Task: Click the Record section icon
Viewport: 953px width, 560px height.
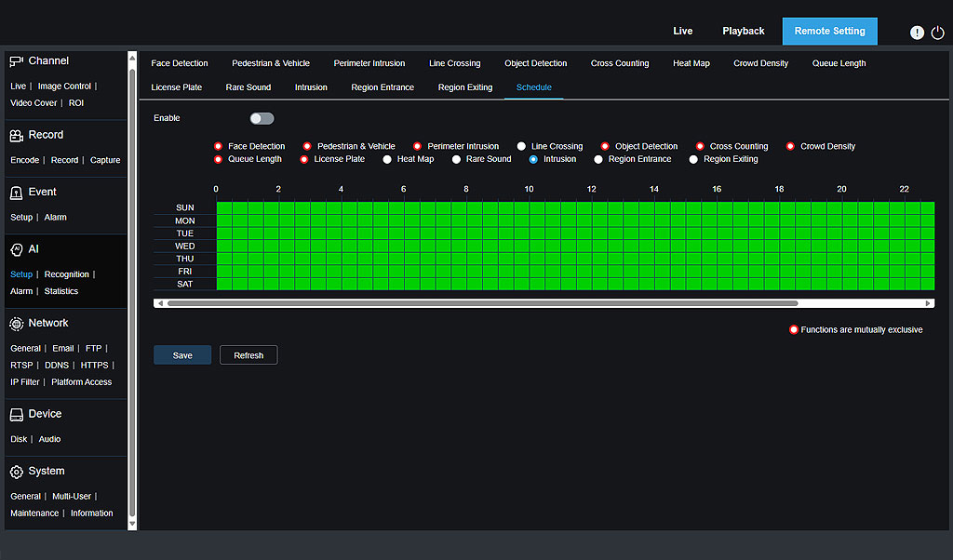Action: [x=17, y=135]
